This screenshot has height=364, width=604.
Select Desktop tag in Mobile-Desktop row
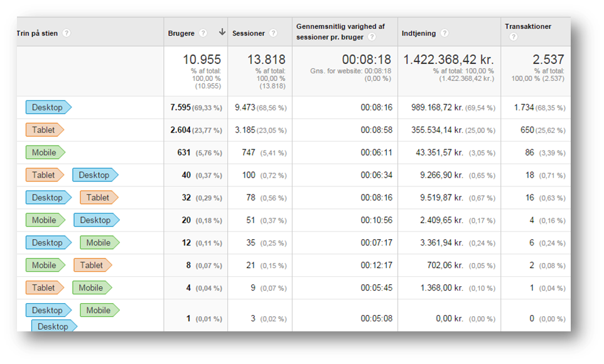[x=97, y=220]
